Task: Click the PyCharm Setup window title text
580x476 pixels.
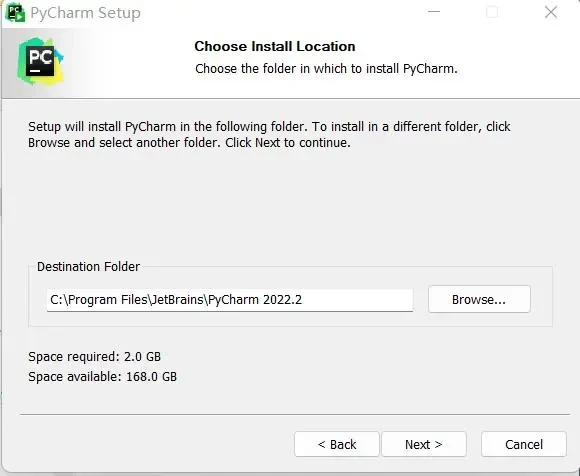Action: point(85,13)
